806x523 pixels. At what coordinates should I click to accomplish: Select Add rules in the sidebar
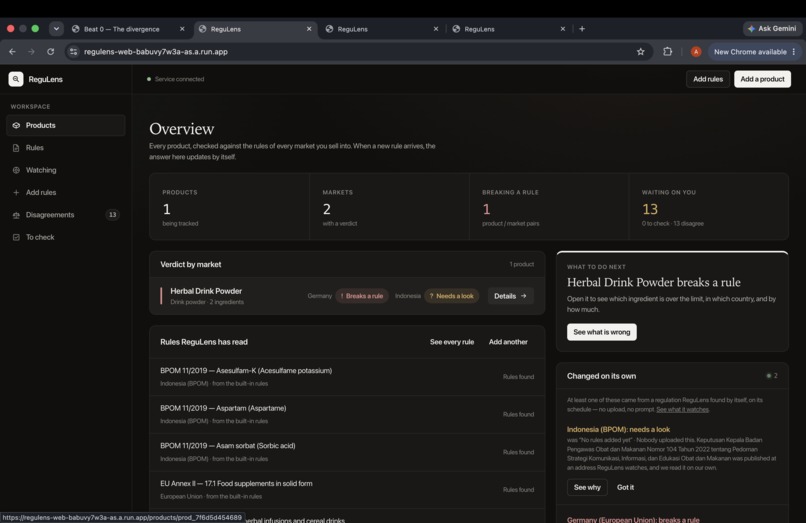click(x=66, y=192)
